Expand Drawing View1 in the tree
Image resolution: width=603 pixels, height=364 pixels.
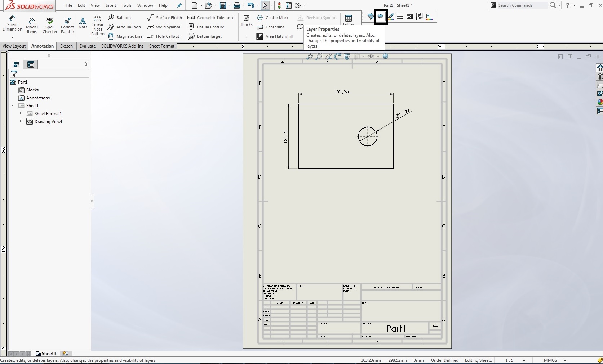coord(21,122)
